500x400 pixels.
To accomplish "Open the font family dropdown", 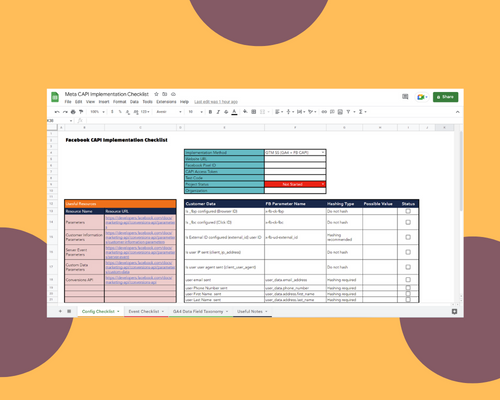I will [x=169, y=112].
